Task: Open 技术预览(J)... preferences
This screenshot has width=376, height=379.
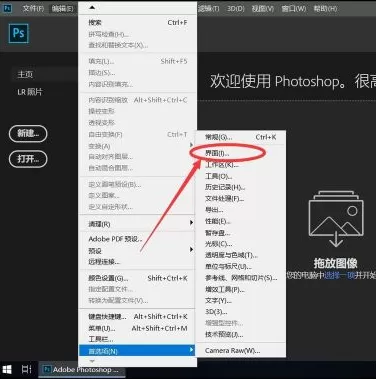Action: tap(241, 334)
